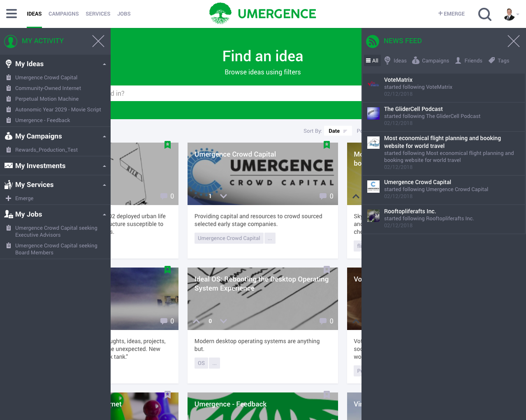Screen dimensions: 526x420
Task: Filter news feed by Friends
Action: click(x=468, y=60)
